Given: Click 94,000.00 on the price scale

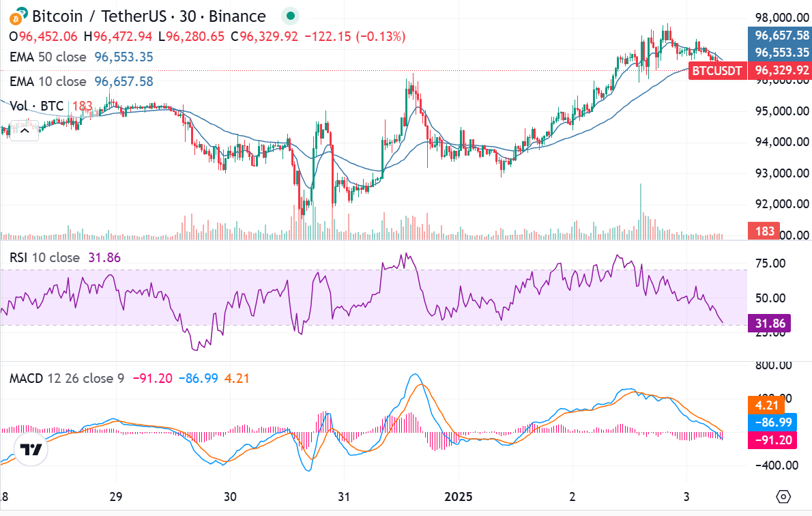Looking at the screenshot, I should coord(782,142).
